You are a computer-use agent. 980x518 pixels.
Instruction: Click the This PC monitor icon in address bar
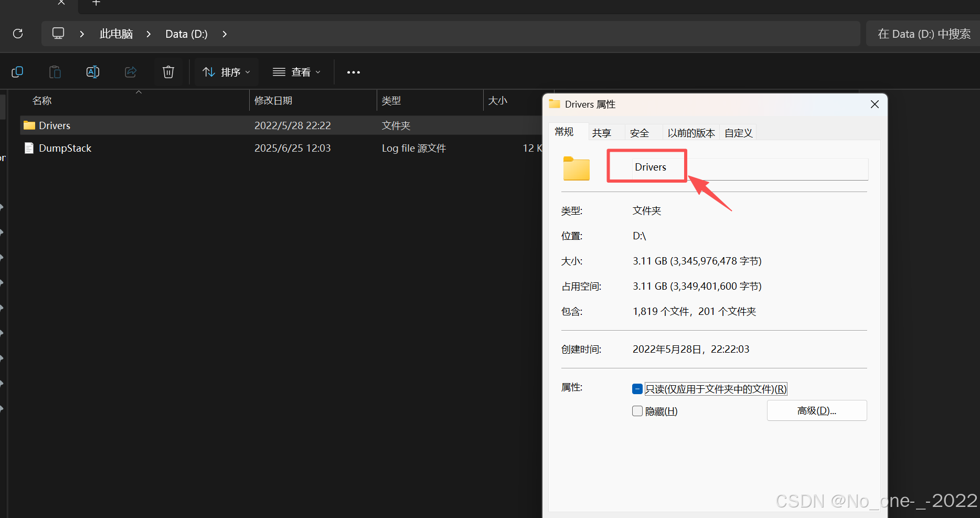(58, 34)
